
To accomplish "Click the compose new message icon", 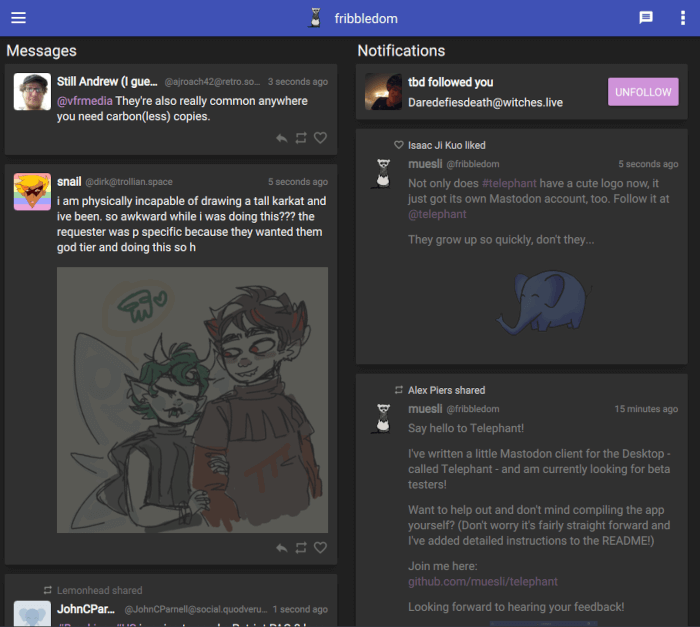I will (646, 18).
